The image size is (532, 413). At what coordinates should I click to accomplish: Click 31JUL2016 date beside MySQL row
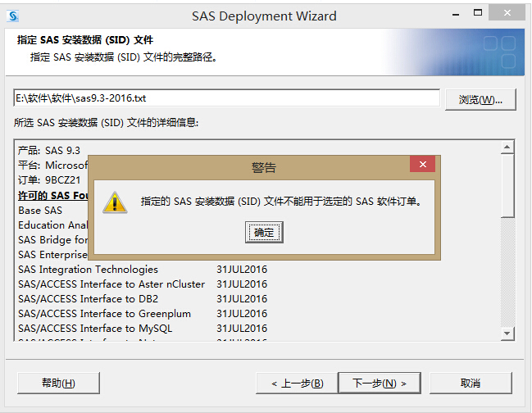coord(242,329)
